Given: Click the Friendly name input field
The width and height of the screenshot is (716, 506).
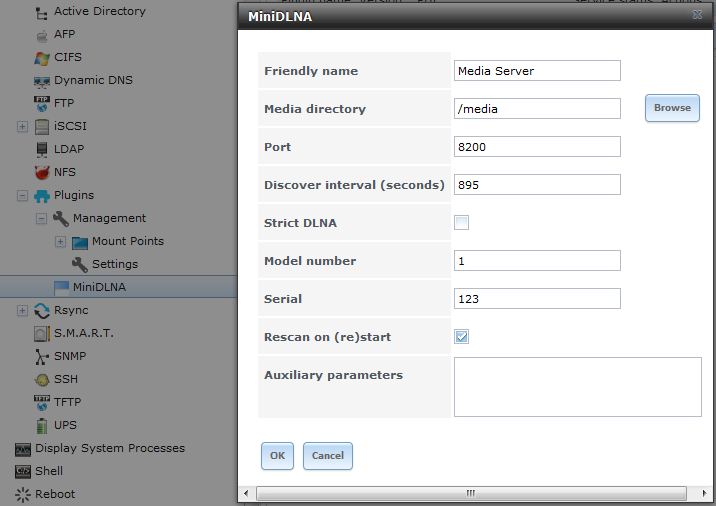Looking at the screenshot, I should coord(537,71).
